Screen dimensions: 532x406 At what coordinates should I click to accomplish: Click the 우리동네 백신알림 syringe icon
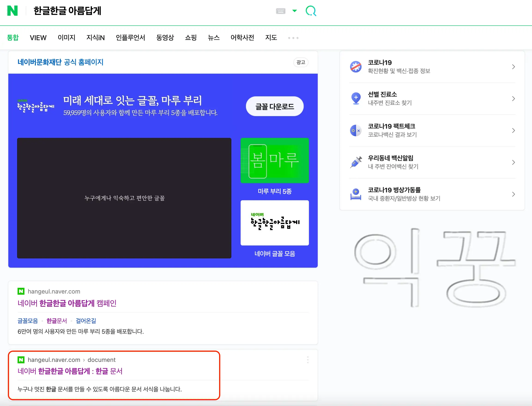[x=356, y=162]
